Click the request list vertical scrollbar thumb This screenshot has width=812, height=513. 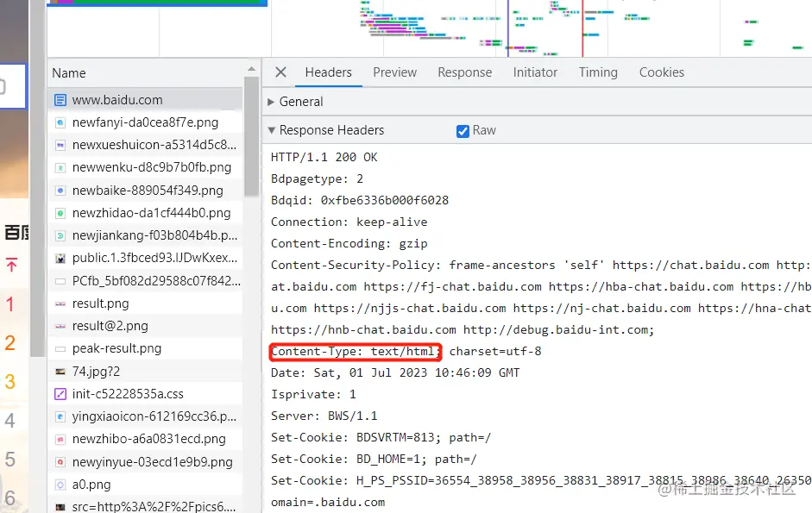point(251,137)
